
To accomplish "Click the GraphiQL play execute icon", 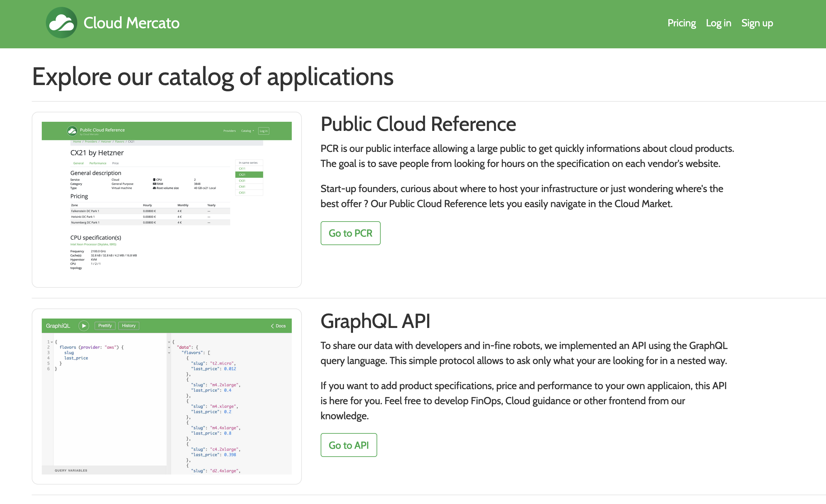I will (84, 326).
